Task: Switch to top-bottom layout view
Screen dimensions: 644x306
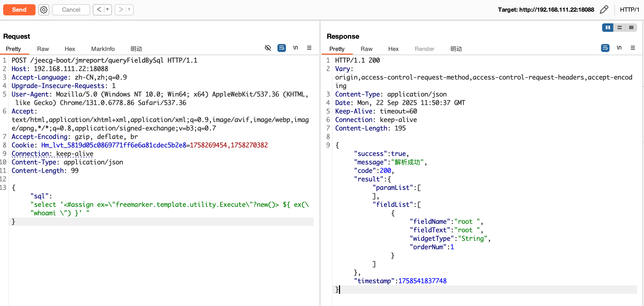Action: click(x=620, y=28)
